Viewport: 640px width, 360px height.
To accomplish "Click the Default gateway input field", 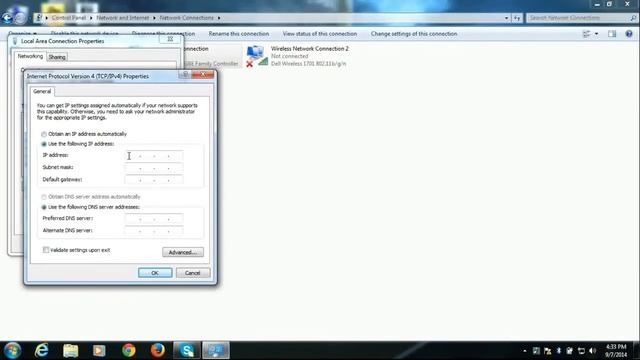I will (x=154, y=180).
